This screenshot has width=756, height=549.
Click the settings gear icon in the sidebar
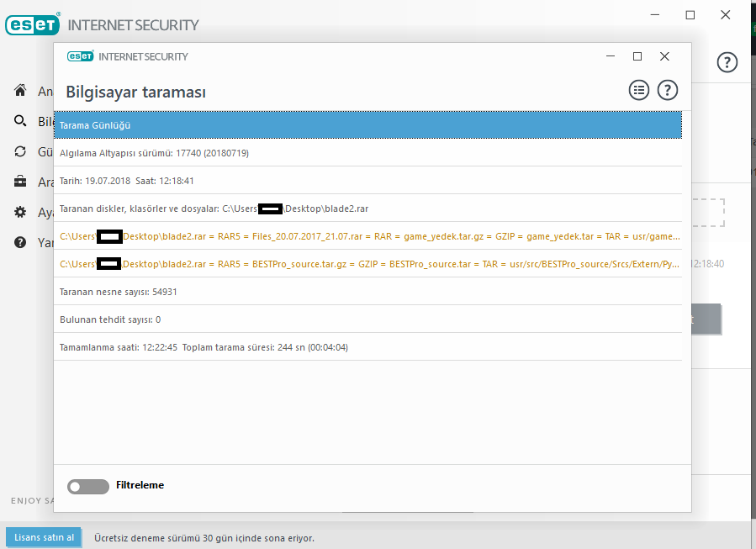(20, 212)
